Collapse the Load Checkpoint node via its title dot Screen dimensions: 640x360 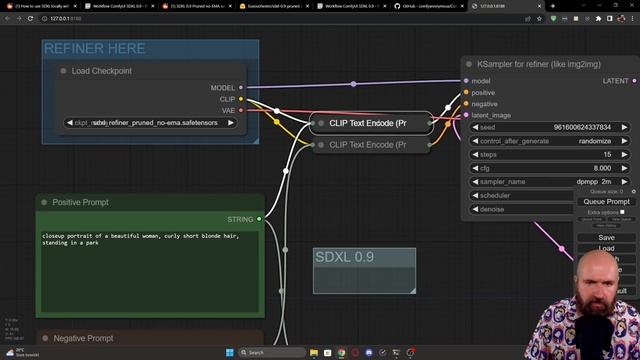pyautogui.click(x=63, y=71)
